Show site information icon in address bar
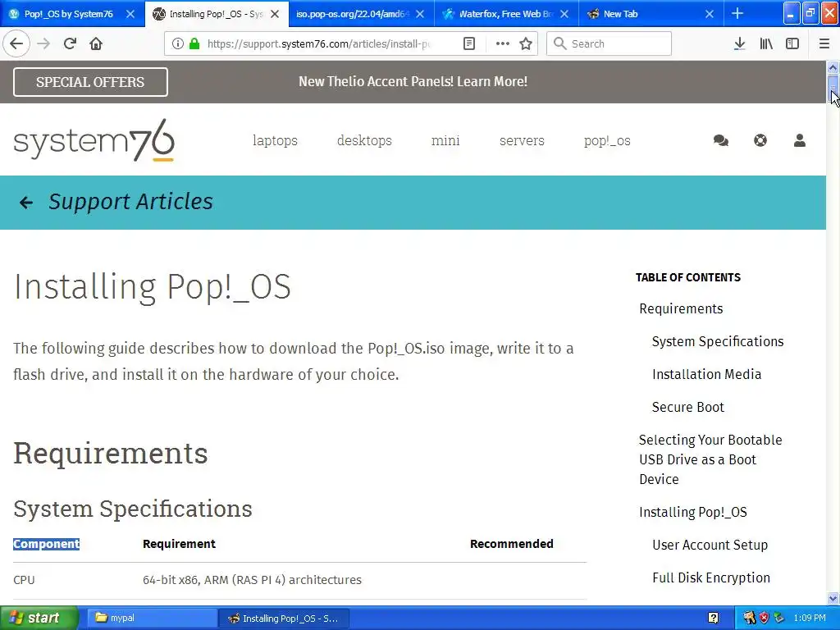The image size is (840, 630). (178, 44)
